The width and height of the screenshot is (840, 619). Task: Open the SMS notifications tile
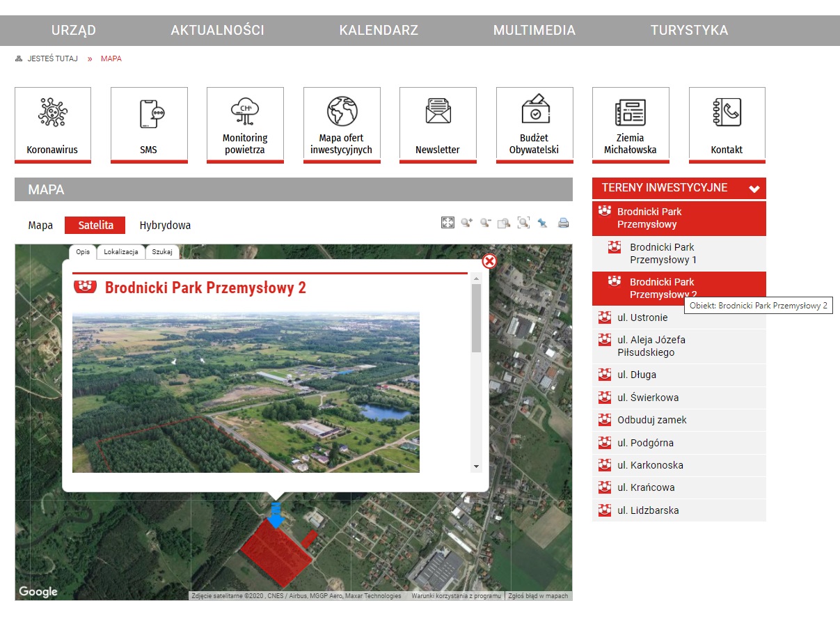click(149, 125)
